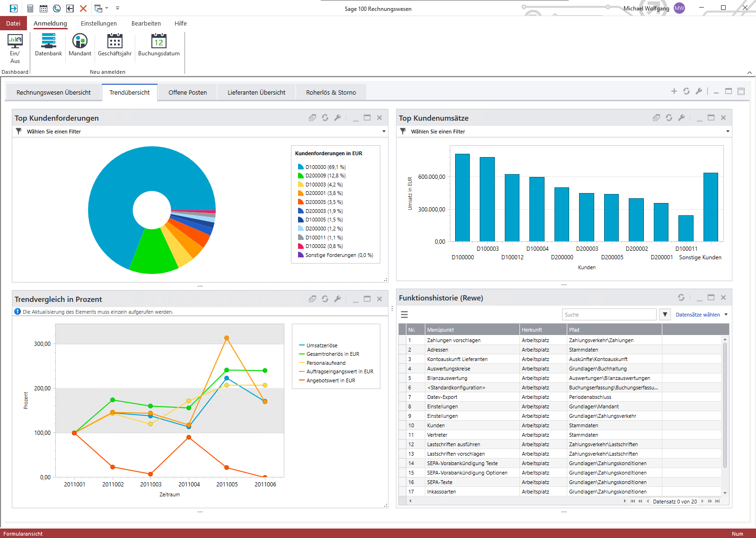Expand the Top Kundenumsätze filter dropdown

[x=728, y=132]
